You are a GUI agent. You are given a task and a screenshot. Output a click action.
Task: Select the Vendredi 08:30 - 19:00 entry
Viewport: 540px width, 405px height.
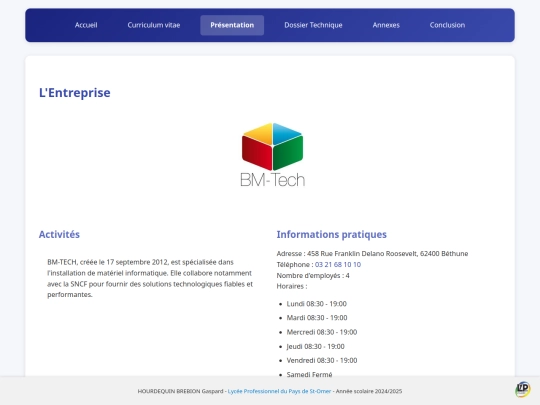pos(322,360)
